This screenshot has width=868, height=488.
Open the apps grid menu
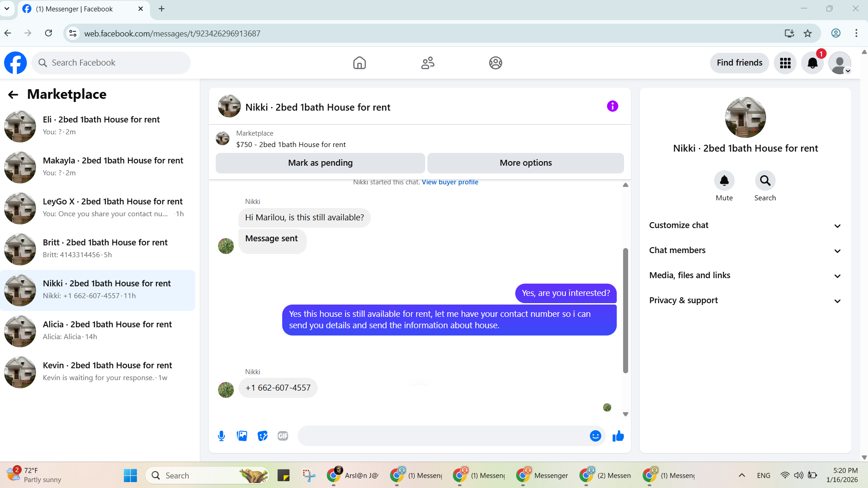[785, 63]
